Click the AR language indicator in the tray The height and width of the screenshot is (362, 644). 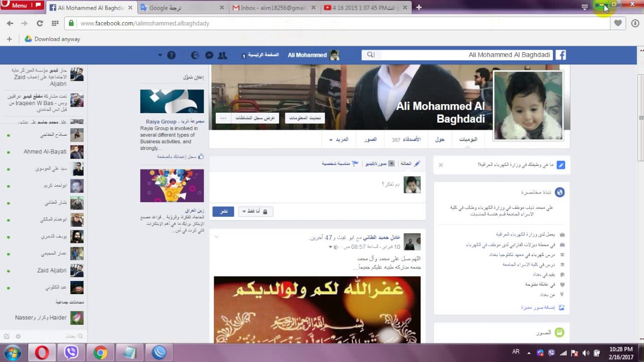coord(516,352)
